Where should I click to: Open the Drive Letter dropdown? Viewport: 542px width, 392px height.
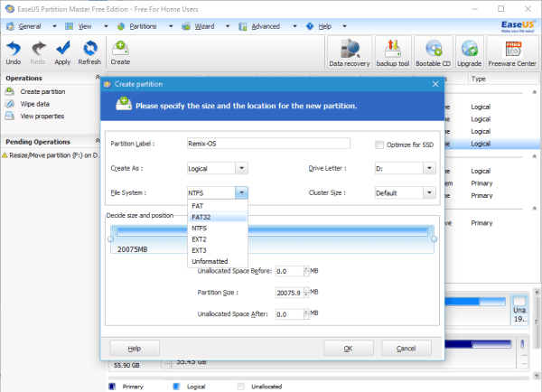pos(429,168)
